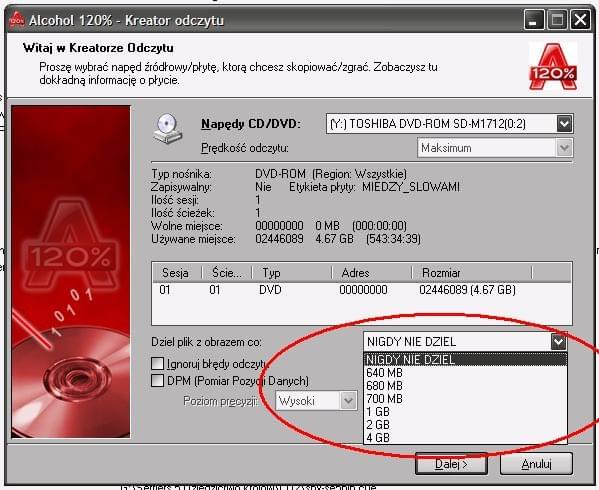599x490 pixels.
Task: Click the MIEDZY_SLOWAMI disc label text
Action: tap(411, 187)
